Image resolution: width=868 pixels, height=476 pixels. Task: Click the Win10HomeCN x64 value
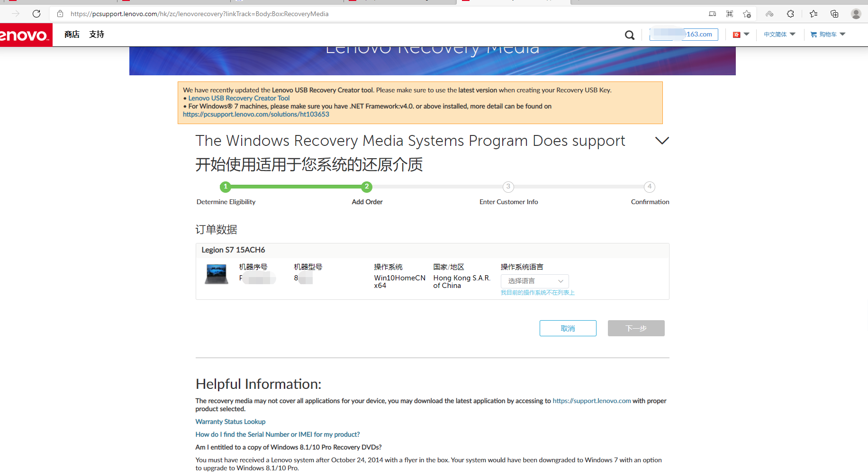[399, 282]
